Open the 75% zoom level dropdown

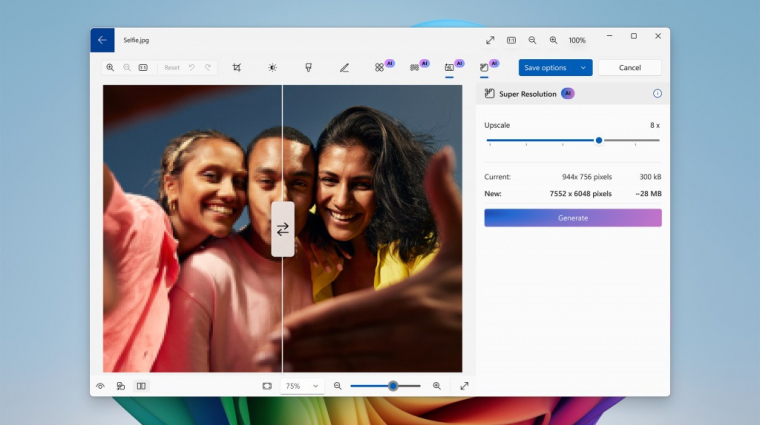(302, 386)
